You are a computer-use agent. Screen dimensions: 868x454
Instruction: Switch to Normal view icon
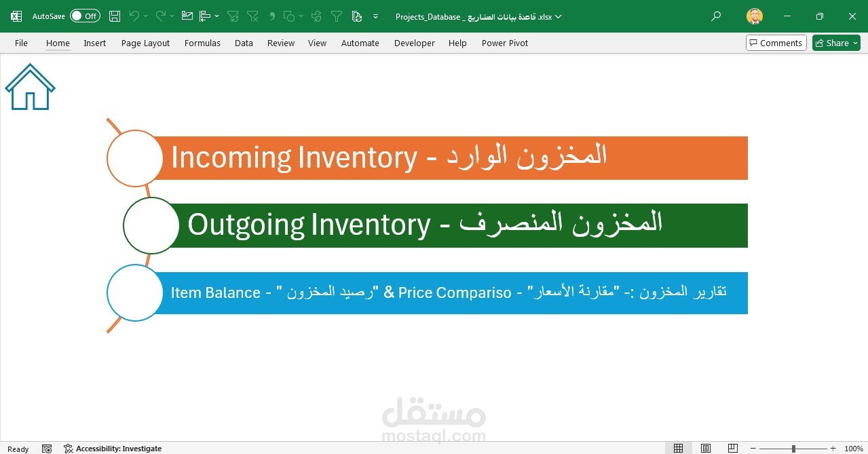(678, 449)
